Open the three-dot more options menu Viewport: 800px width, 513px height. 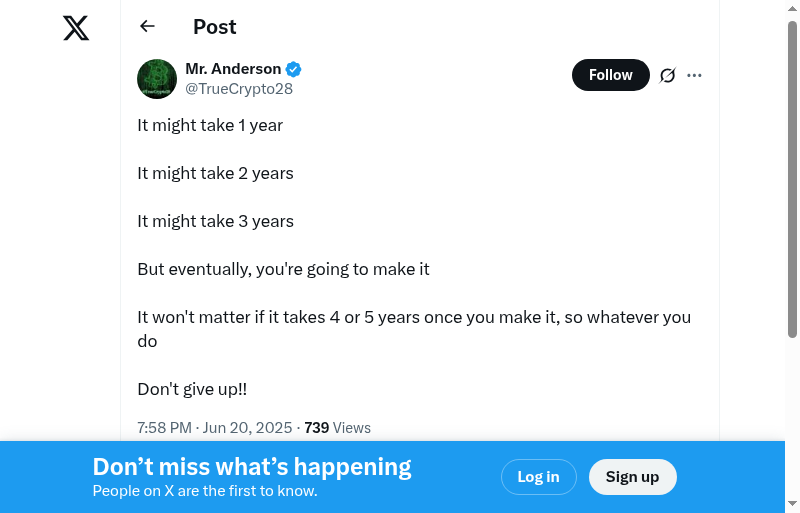695,75
